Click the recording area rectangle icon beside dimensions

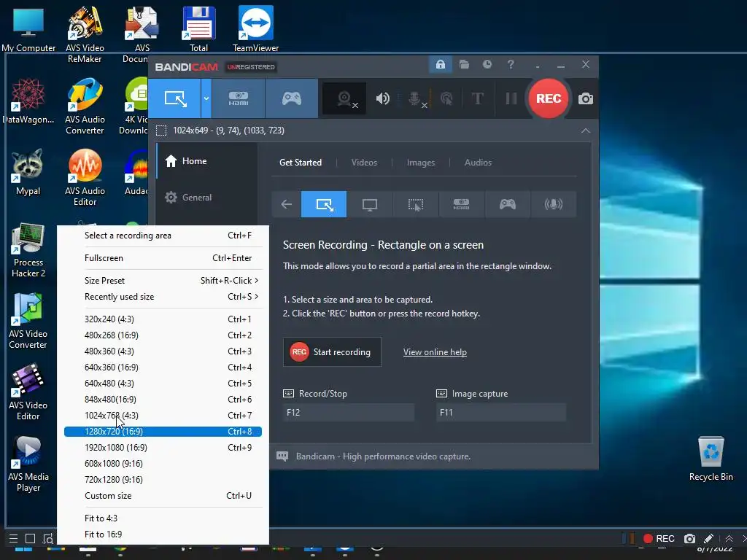pyautogui.click(x=161, y=131)
